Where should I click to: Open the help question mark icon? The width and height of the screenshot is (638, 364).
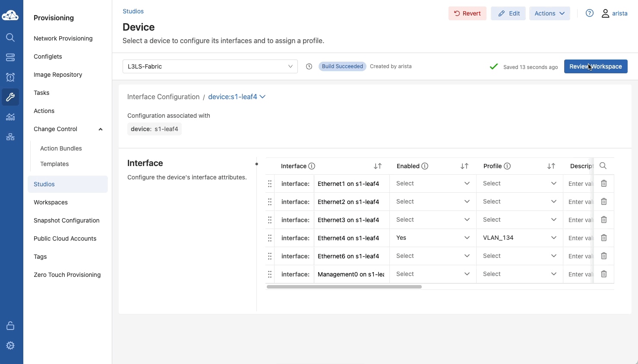(589, 13)
